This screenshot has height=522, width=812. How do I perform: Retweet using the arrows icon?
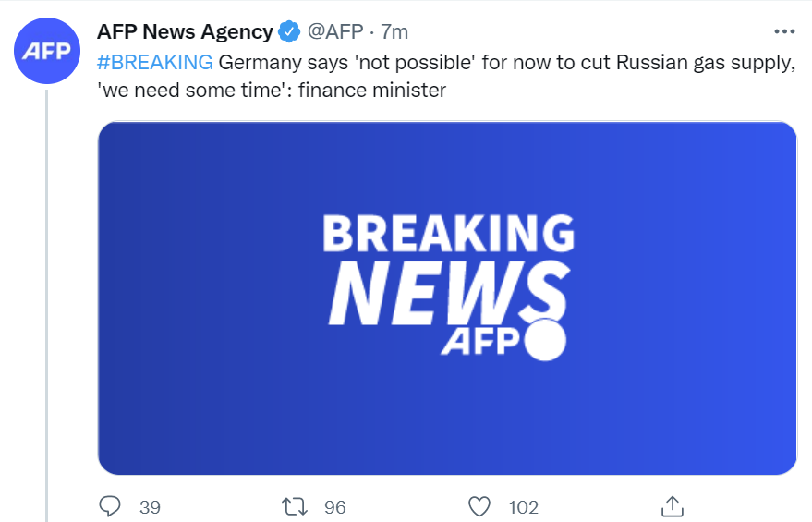point(295,506)
